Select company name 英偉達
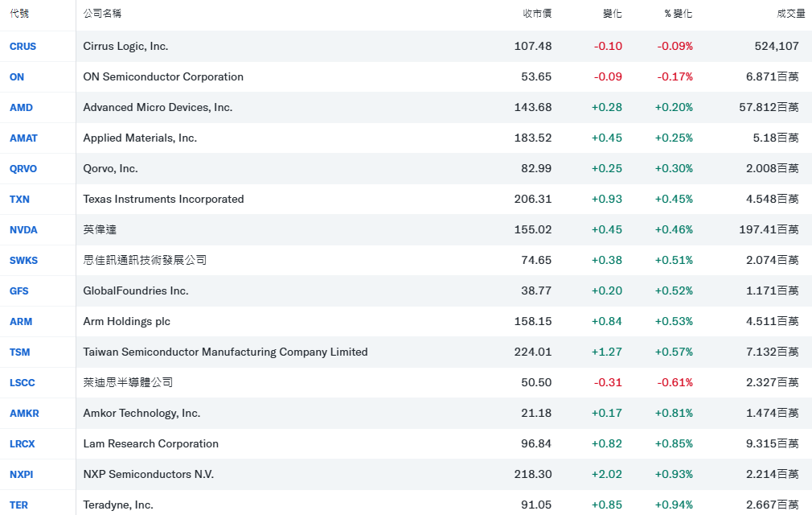This screenshot has height=515, width=812. tap(100, 229)
